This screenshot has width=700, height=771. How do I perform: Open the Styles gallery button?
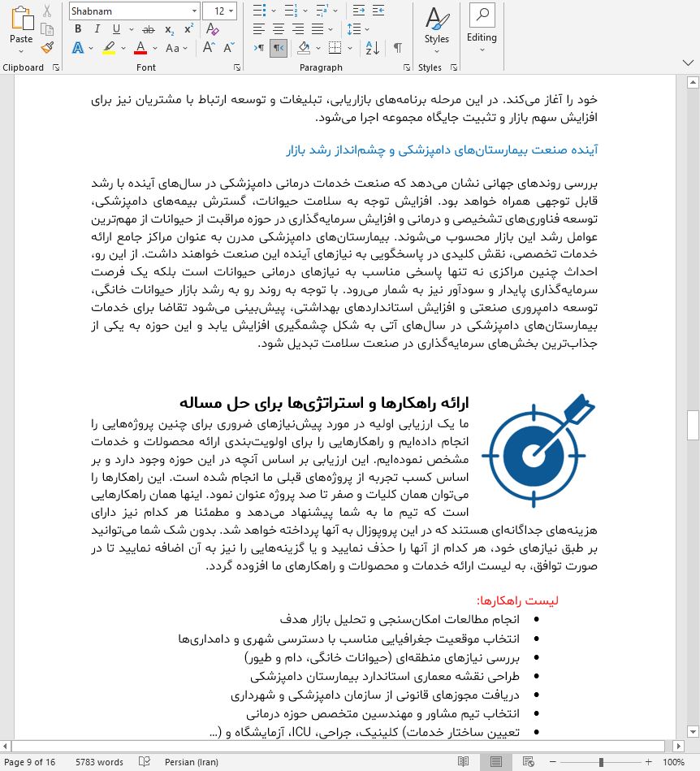tap(437, 31)
